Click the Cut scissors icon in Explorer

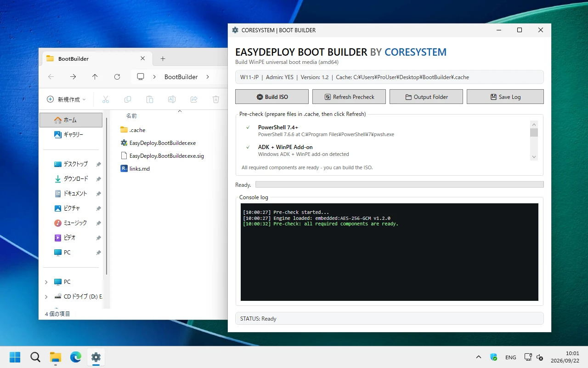point(106,99)
